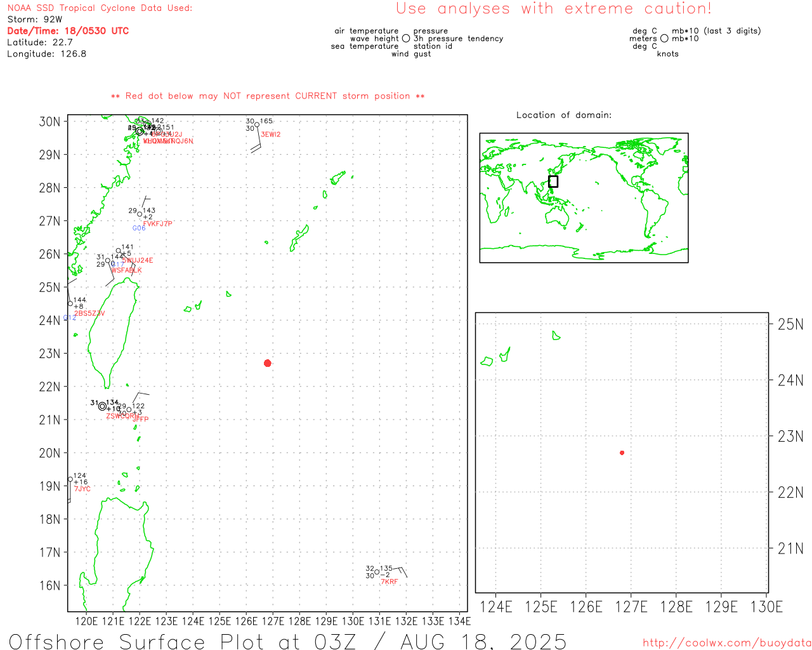Click the station circle above label FVKFJ7P
812x650 pixels.
click(140, 214)
